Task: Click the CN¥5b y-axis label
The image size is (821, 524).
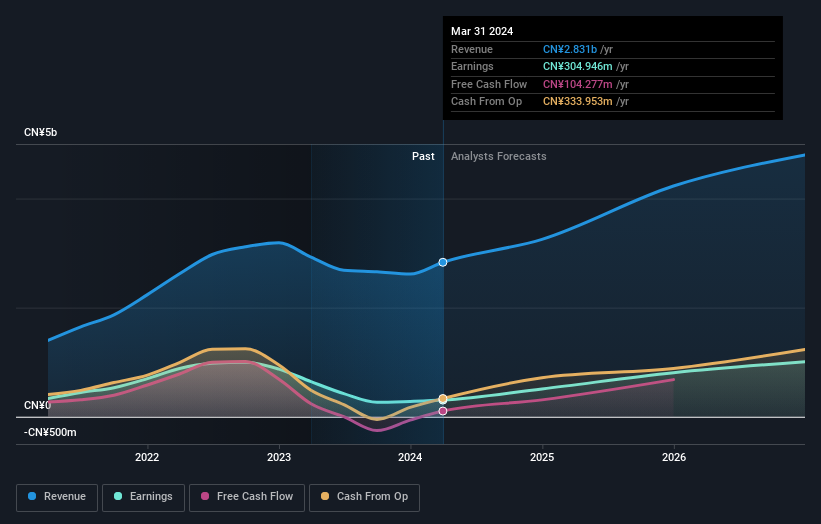Action: 40,132
